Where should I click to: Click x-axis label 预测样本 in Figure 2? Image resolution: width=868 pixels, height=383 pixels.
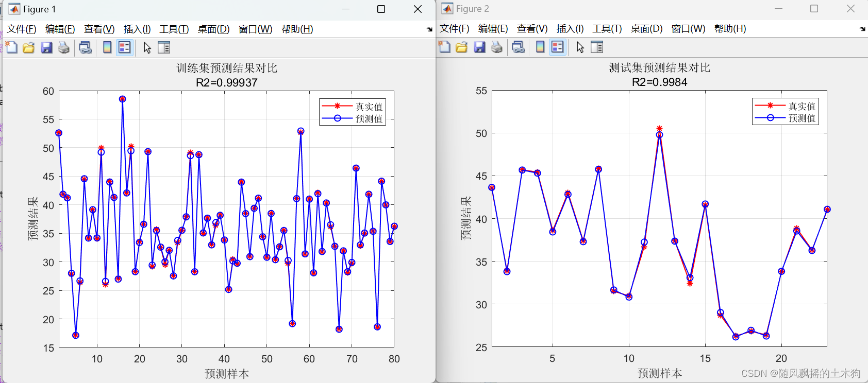pyautogui.click(x=660, y=373)
